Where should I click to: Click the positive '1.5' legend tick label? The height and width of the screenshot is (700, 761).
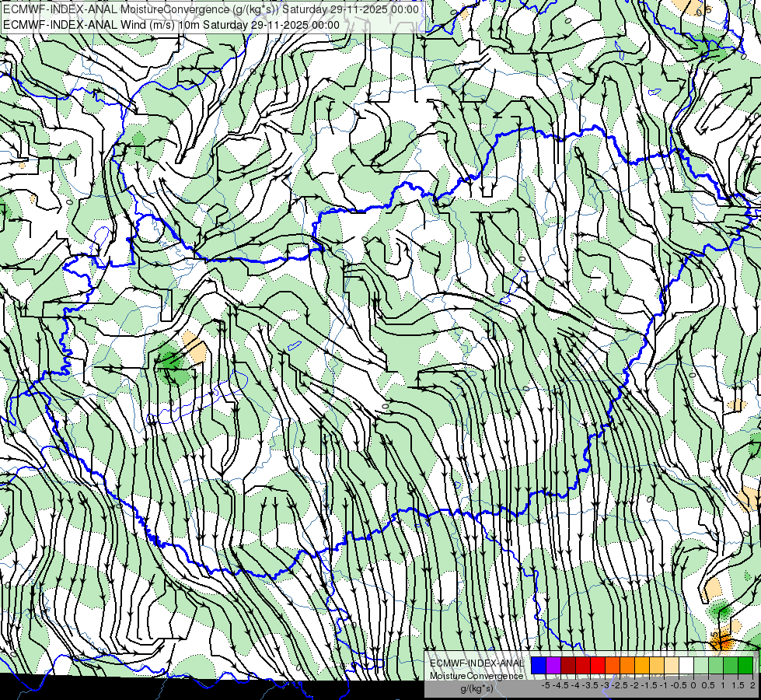point(738,685)
